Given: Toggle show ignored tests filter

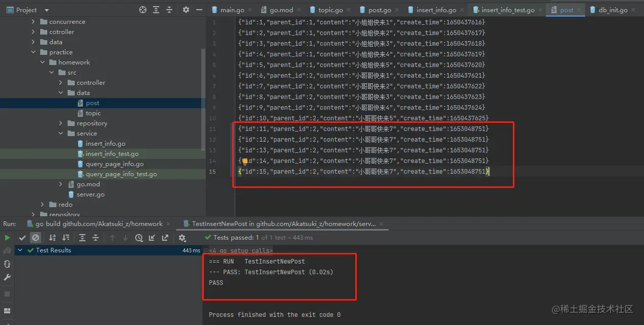Looking at the screenshot, I should pos(36,238).
